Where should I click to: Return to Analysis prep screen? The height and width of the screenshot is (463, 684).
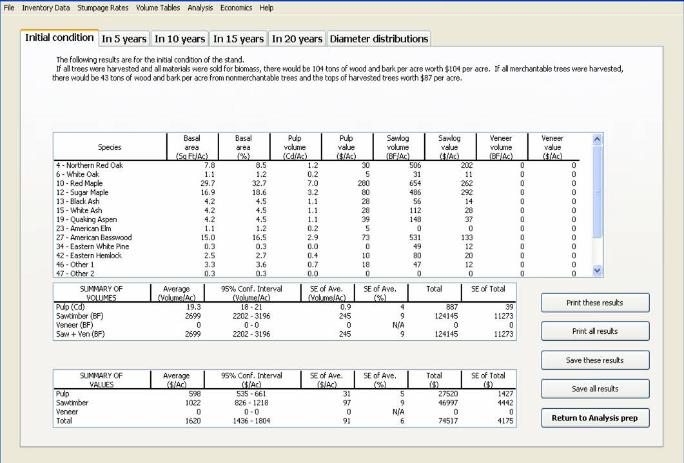(594, 417)
